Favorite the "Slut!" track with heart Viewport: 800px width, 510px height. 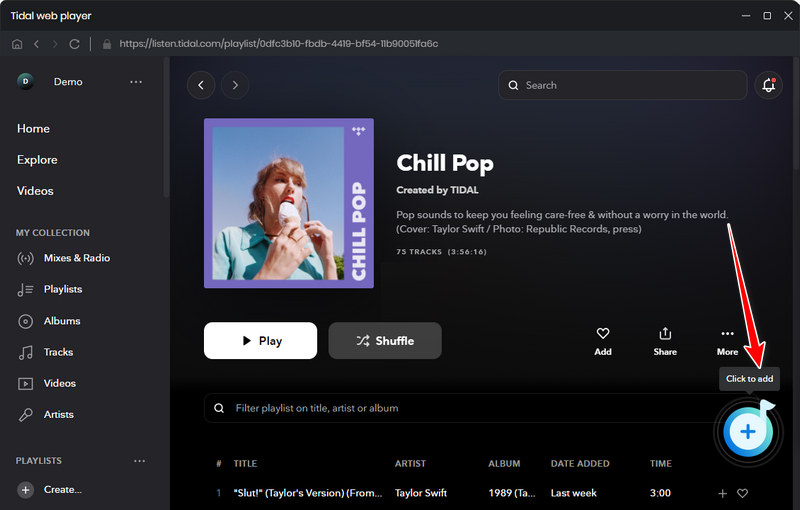(742, 493)
